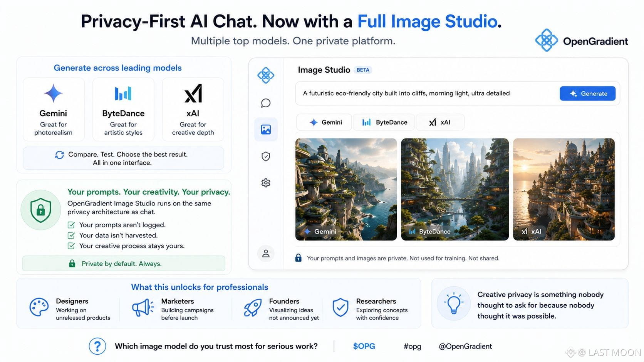The width and height of the screenshot is (644, 362).
Task: Click the "Marketers" label
Action: pos(178,301)
